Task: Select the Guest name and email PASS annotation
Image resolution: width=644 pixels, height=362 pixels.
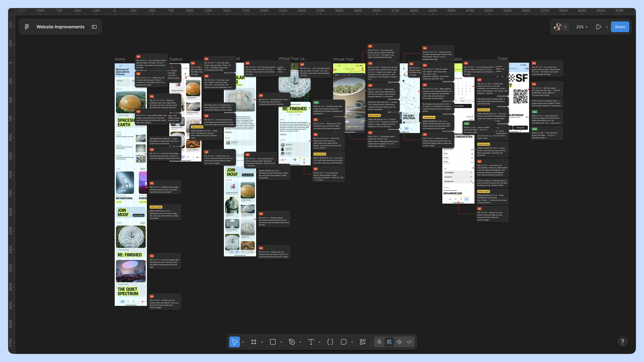Action: click(x=547, y=117)
